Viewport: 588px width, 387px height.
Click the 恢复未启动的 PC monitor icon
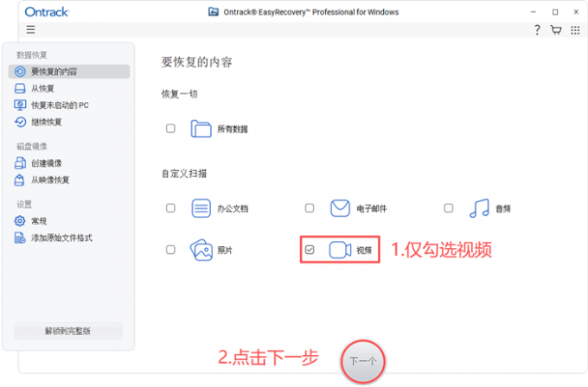(x=20, y=105)
